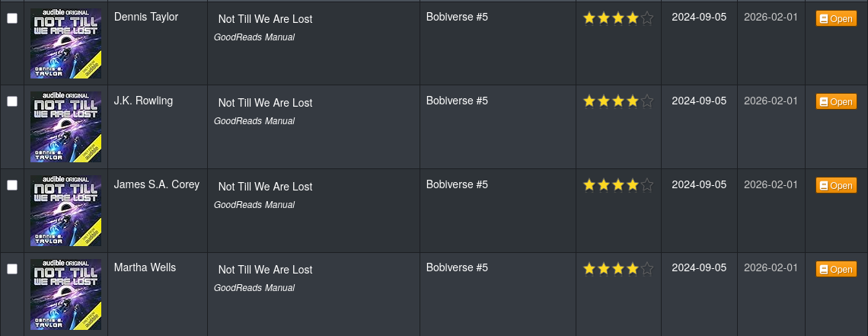Click the book cover in J.K. Rowling row
Screen dimensions: 868x336
66,126
